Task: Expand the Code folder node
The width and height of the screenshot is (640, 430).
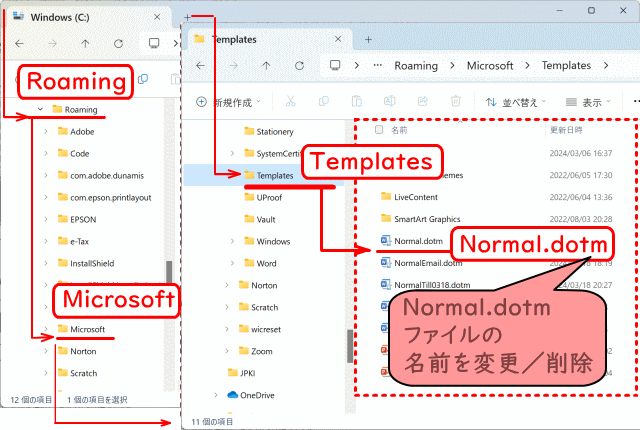Action: click(x=46, y=153)
